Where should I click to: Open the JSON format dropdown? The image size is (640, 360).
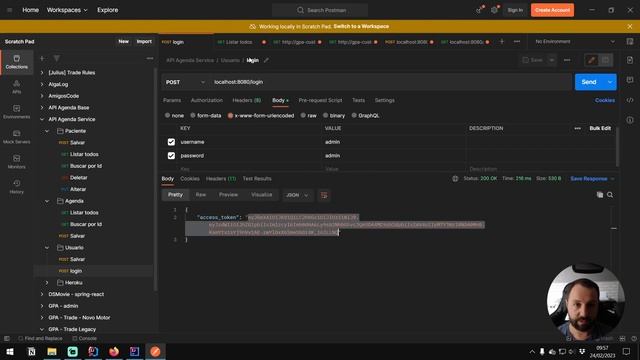(x=297, y=195)
